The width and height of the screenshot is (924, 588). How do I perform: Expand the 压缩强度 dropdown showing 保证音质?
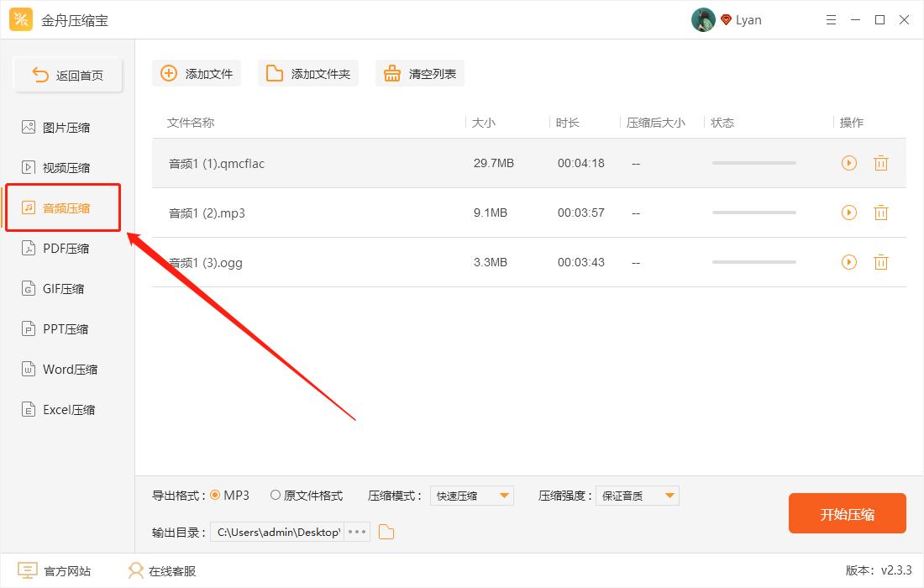coord(638,496)
